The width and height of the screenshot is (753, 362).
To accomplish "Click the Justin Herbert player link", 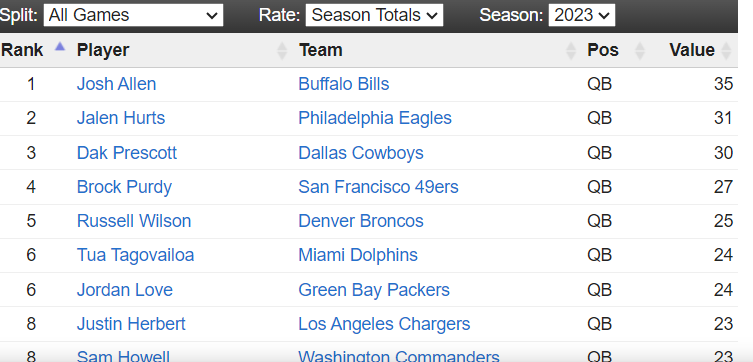I will pos(131,324).
